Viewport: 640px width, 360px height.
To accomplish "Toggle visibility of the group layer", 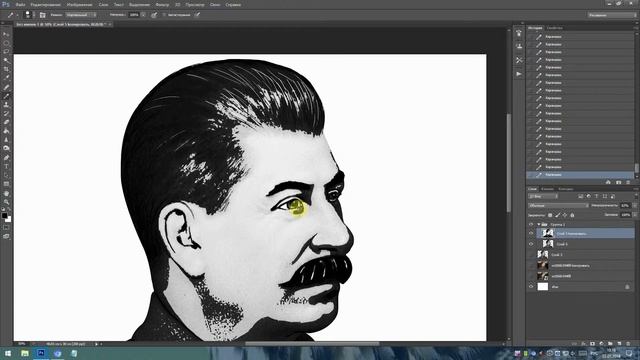I will (x=531, y=224).
